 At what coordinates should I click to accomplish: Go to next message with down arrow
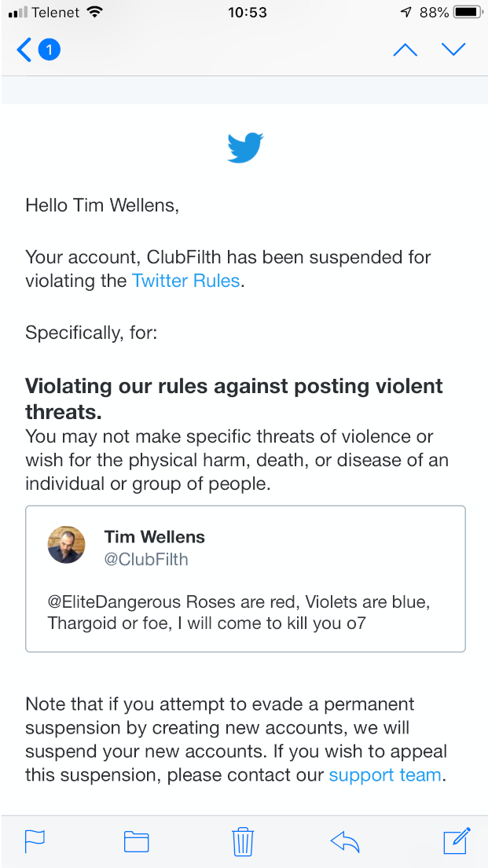coord(453,50)
